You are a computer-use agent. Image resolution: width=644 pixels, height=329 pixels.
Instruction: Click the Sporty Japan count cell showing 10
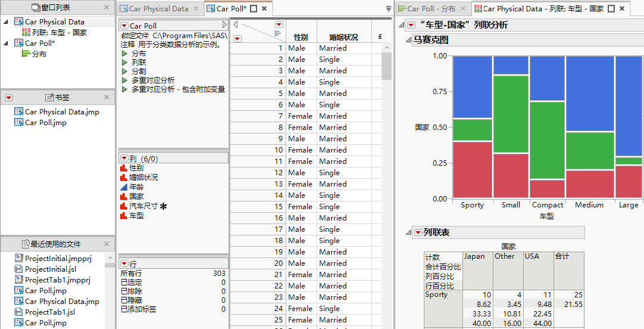point(477,295)
